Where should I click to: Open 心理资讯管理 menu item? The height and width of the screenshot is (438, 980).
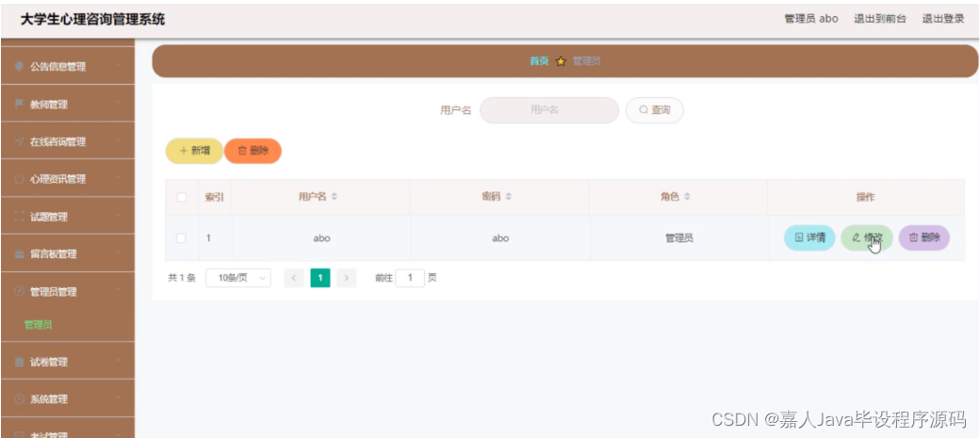(x=68, y=179)
